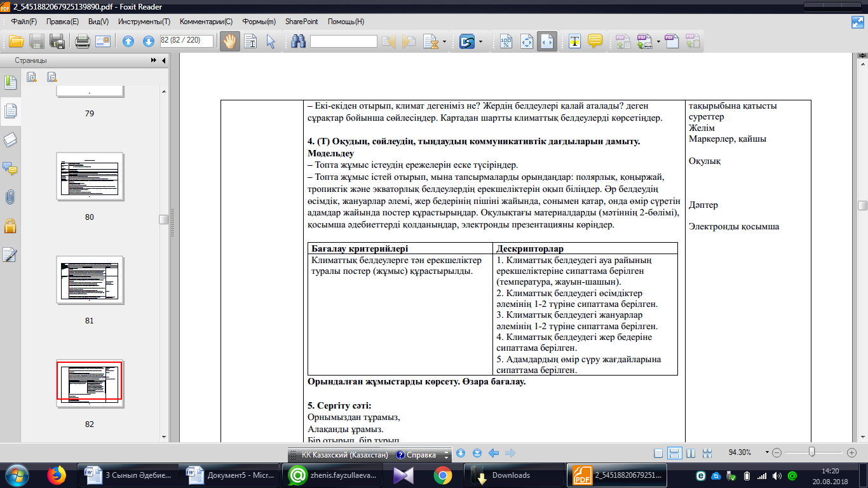Set zoom to actual size 100%
The width and height of the screenshot is (868, 488).
tap(506, 41)
